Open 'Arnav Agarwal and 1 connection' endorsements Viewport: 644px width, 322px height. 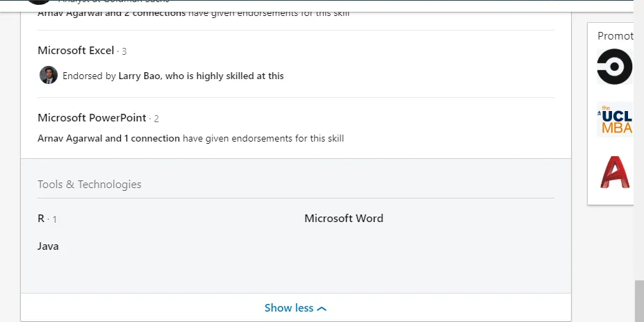tap(108, 138)
